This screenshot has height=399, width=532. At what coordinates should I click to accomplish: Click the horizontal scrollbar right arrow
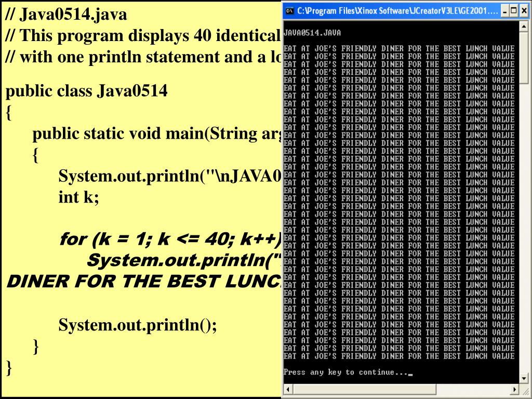pyautogui.click(x=515, y=389)
